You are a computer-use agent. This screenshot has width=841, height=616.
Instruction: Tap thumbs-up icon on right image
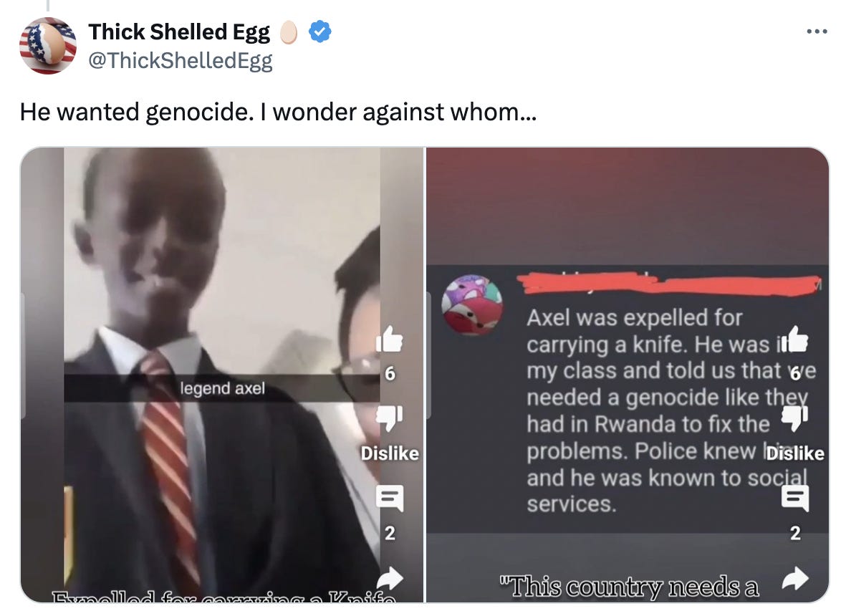pos(795,340)
